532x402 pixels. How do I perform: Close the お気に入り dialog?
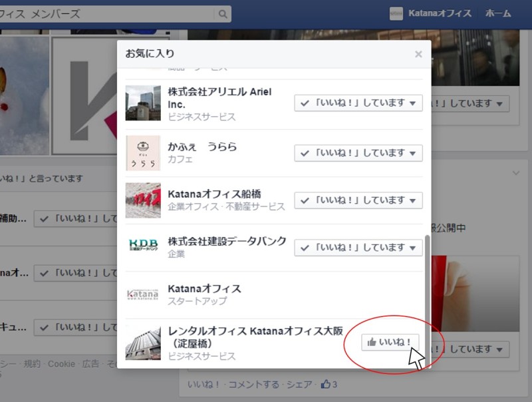coord(418,54)
